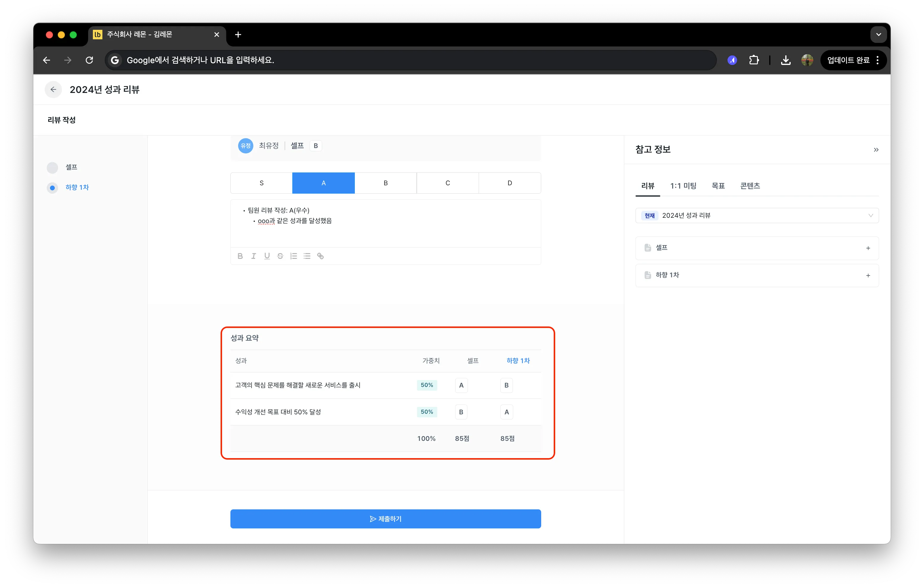Select grade C
The width and height of the screenshot is (924, 588).
click(448, 183)
